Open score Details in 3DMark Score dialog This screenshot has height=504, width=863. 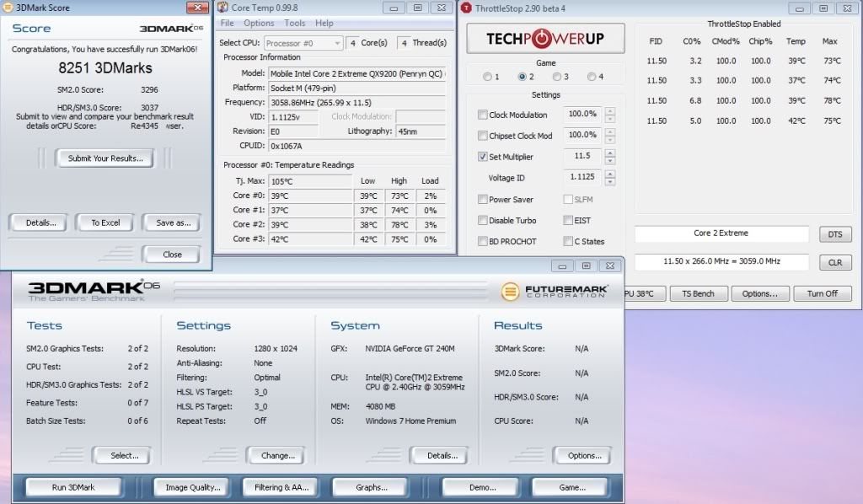40,223
